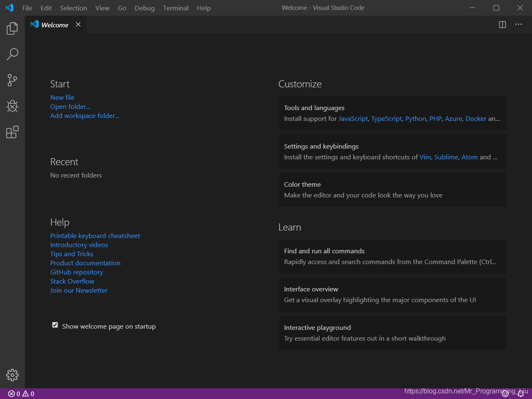Close the Welcome tab
The image size is (532, 399).
[x=78, y=25]
